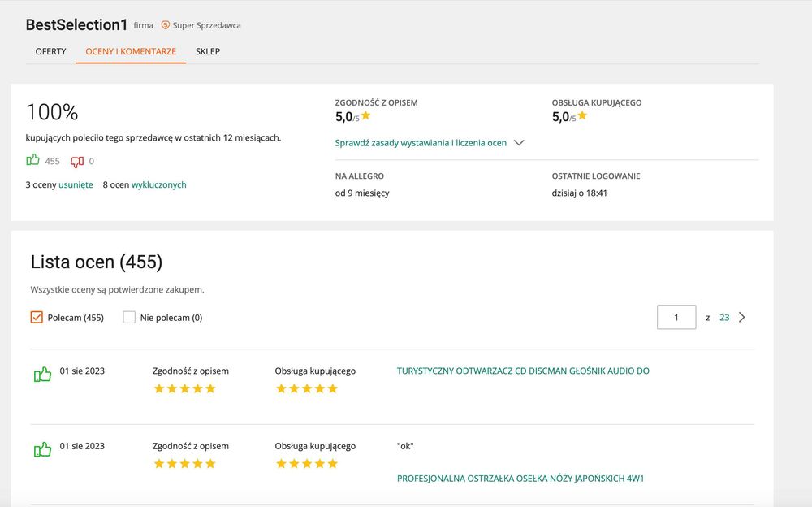
Task: Click the page number input field
Action: click(676, 318)
